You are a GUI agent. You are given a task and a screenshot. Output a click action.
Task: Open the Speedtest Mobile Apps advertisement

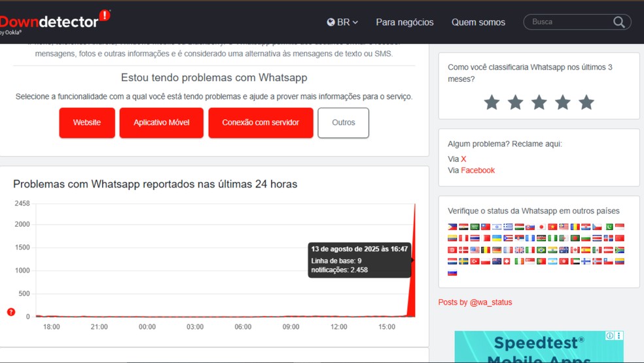tap(539, 347)
